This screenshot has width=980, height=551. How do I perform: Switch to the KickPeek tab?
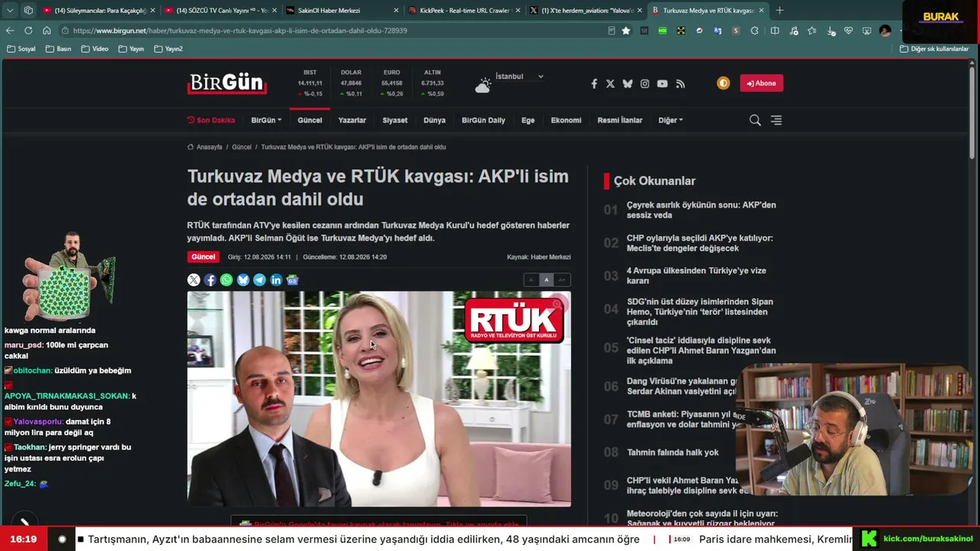coord(463,11)
